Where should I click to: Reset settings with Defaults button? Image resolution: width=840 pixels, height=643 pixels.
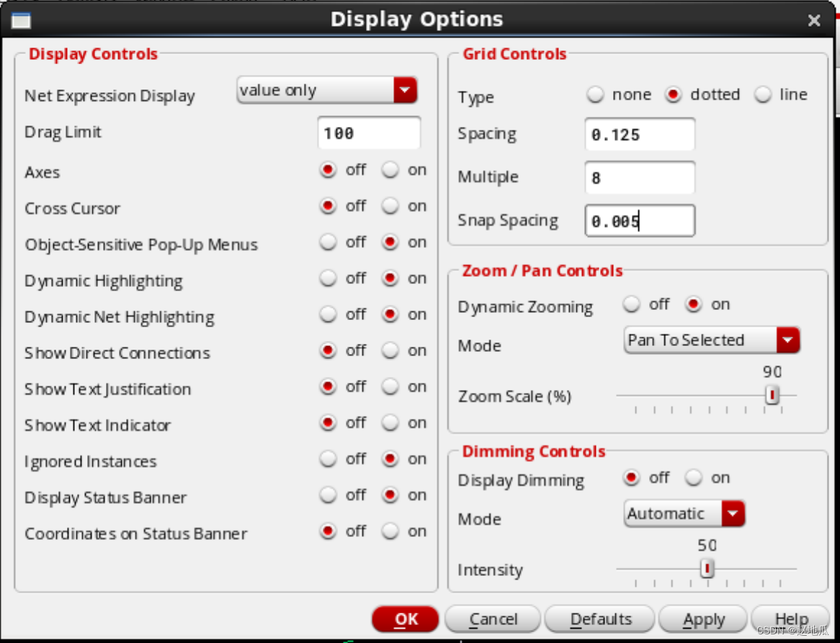(x=600, y=619)
